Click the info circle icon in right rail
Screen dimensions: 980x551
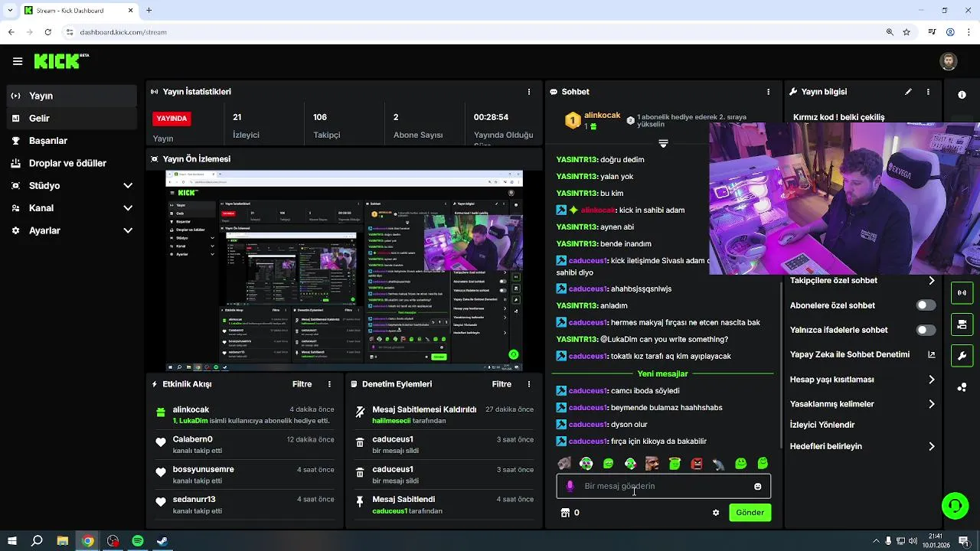coord(962,95)
